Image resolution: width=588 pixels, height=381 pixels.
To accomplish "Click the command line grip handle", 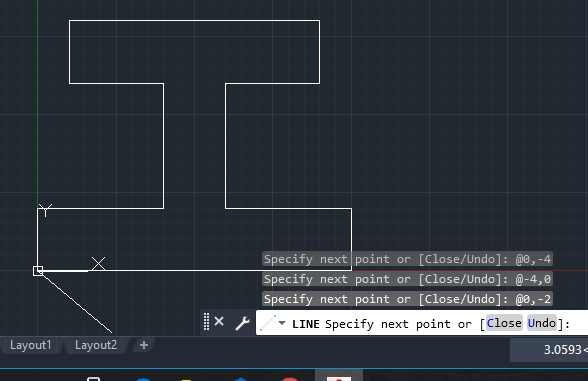I will click(206, 322).
